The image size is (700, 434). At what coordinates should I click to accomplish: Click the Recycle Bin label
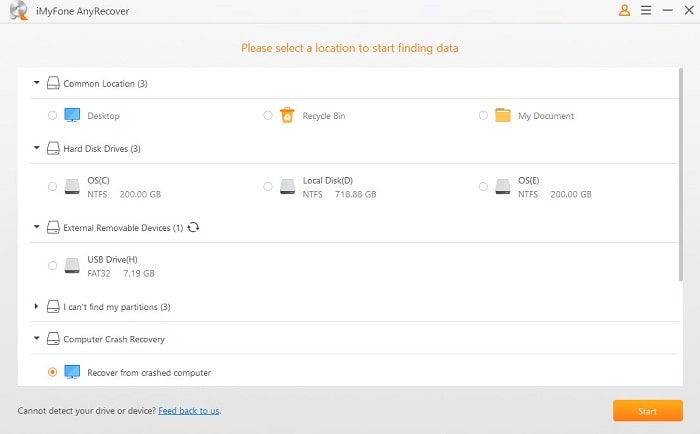[x=324, y=116]
